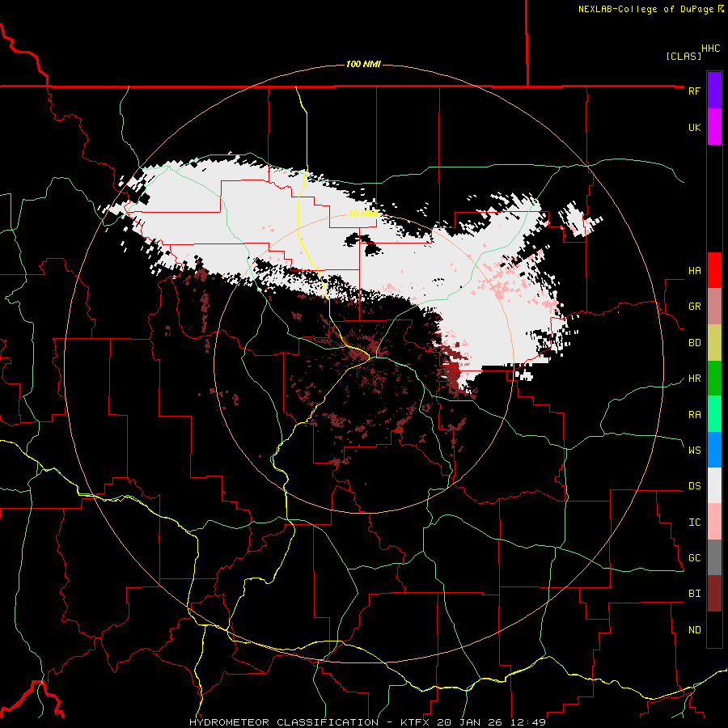
Task: Click the NEXLAB-College of DuPage text
Action: pyautogui.click(x=645, y=9)
